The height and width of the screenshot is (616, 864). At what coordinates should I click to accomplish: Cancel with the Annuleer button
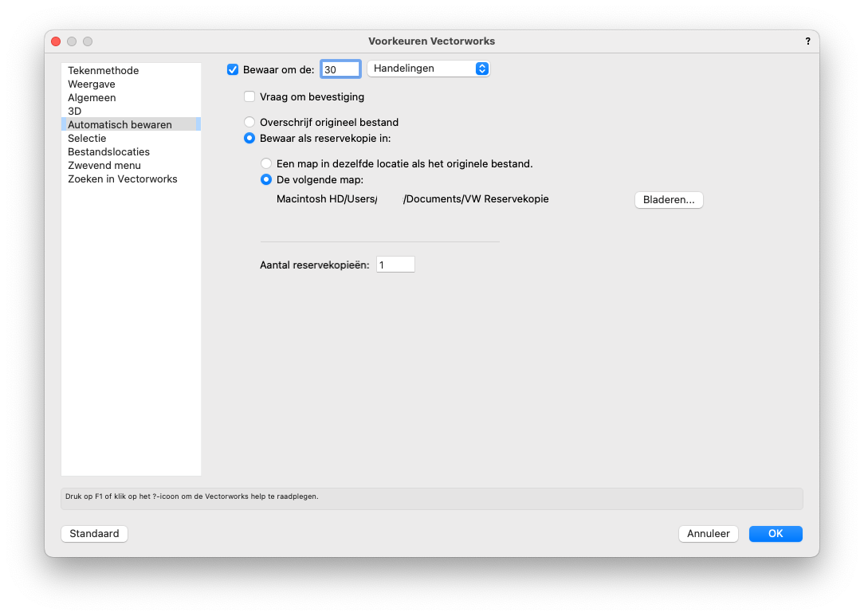point(708,533)
